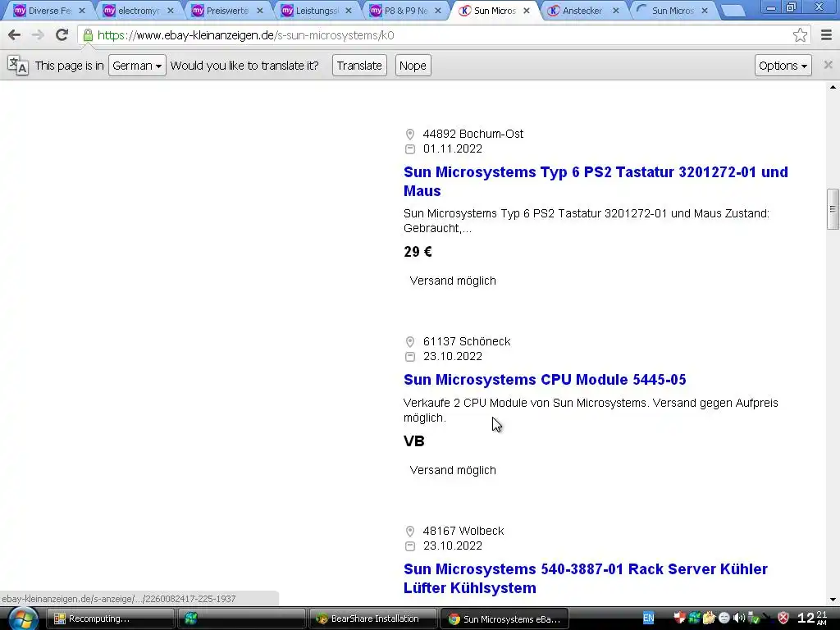Open the Windows Start menu
Viewport: 840px width, 630px height.
tap(22, 619)
